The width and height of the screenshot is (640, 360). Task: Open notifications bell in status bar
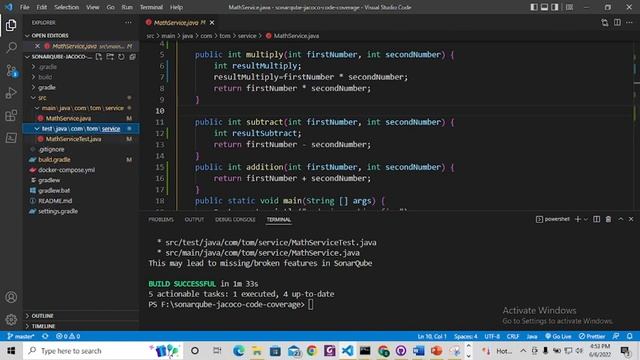[x=630, y=336]
